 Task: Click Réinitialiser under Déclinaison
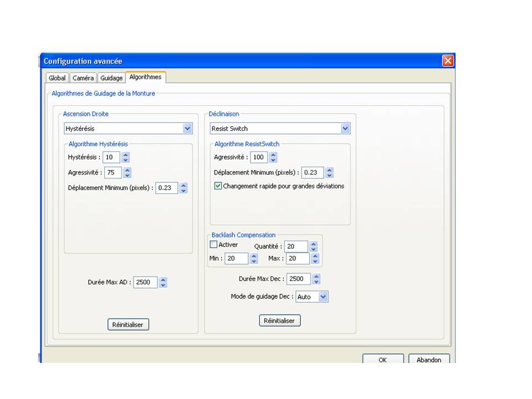pos(279,321)
